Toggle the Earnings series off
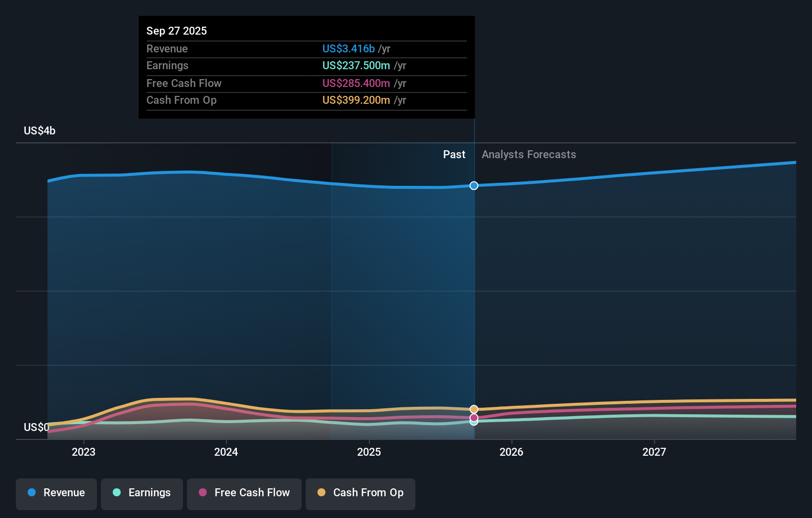This screenshot has width=812, height=518. tap(142, 493)
